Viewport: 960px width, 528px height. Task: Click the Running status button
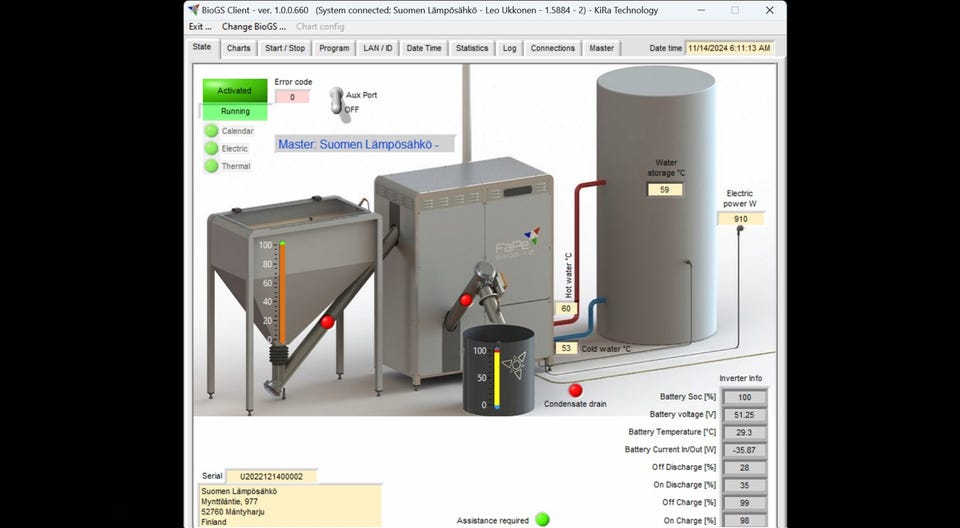(235, 111)
